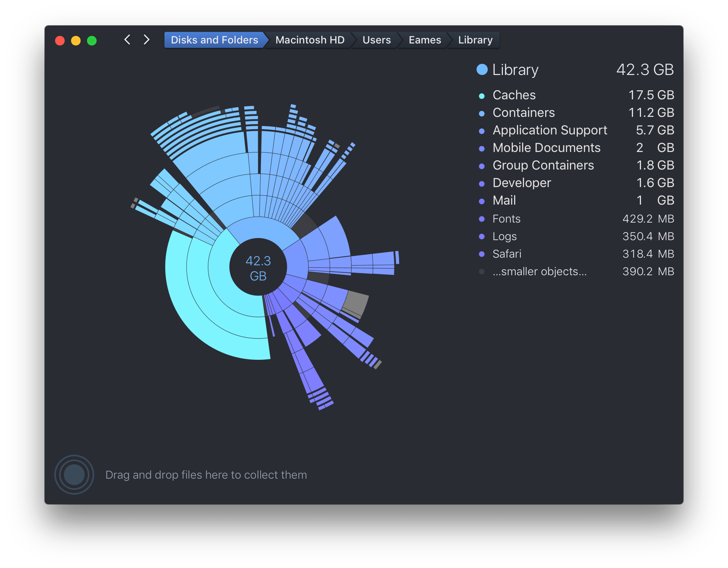The height and width of the screenshot is (568, 728).
Task: Click the gray dot beside smaller objects
Action: click(482, 272)
